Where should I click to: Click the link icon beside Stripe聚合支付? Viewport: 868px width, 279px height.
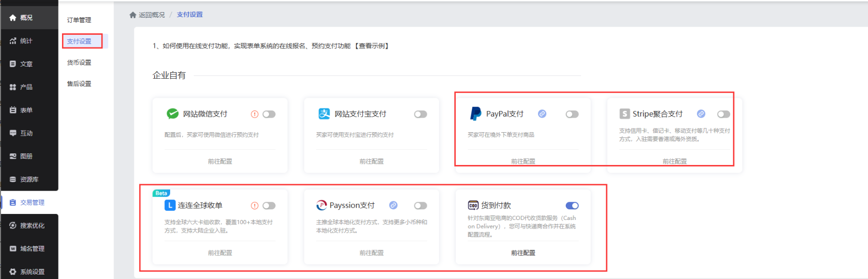(x=701, y=114)
